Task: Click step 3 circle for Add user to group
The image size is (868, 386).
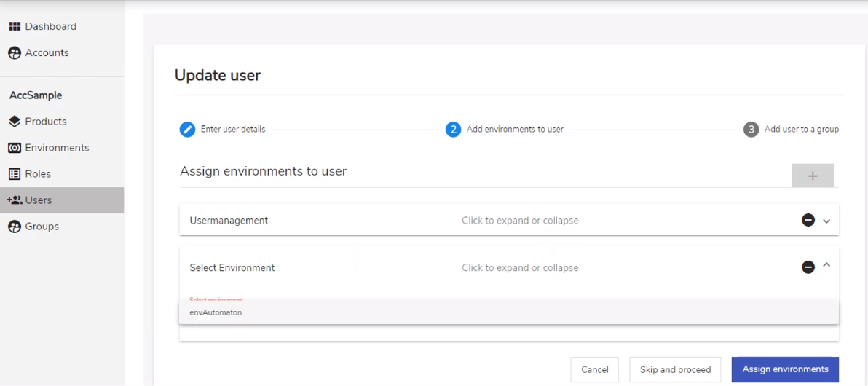Action: [x=751, y=130]
